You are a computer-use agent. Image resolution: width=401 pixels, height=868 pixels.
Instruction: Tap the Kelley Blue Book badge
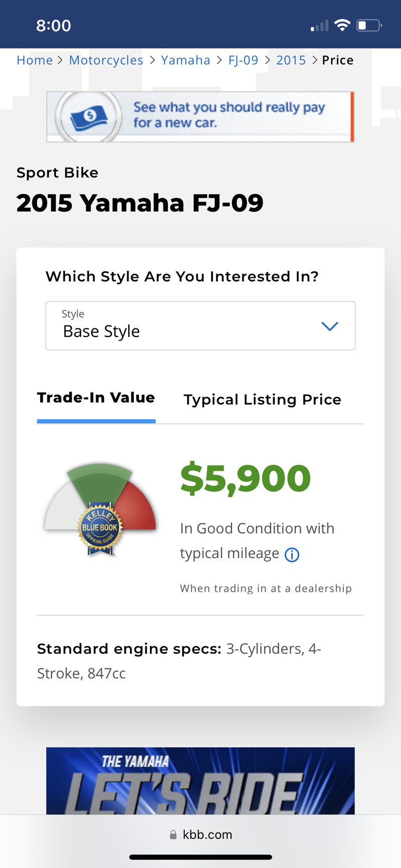click(x=100, y=529)
